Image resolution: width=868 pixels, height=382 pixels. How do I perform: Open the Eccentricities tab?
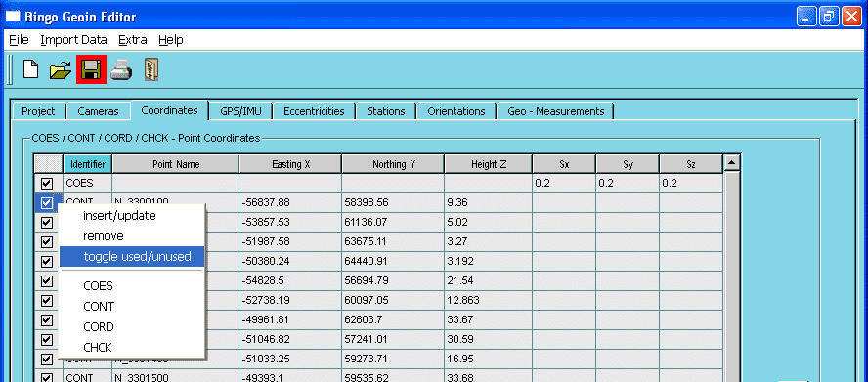[x=314, y=111]
